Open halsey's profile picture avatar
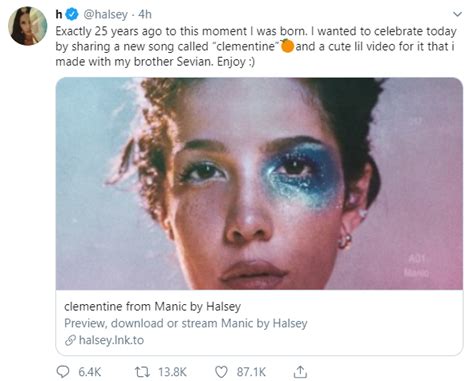474x381 pixels. pyautogui.click(x=27, y=26)
